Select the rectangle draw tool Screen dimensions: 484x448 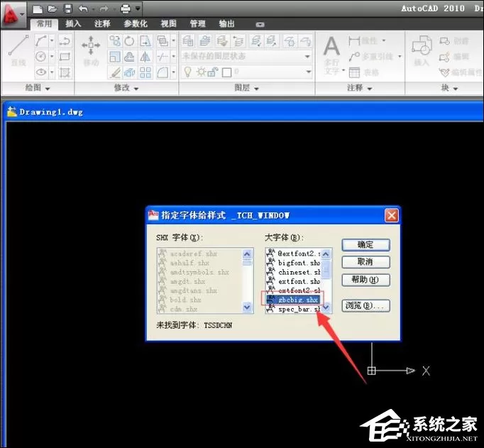pos(65,57)
